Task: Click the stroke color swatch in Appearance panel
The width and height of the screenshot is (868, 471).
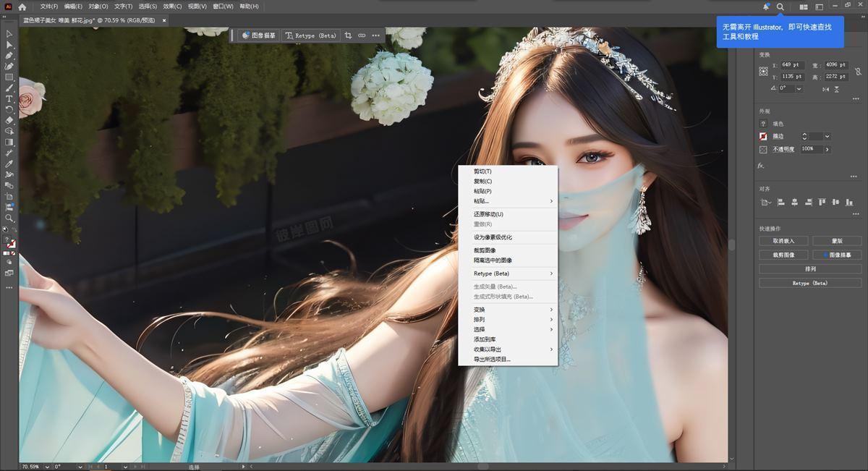Action: click(x=763, y=136)
